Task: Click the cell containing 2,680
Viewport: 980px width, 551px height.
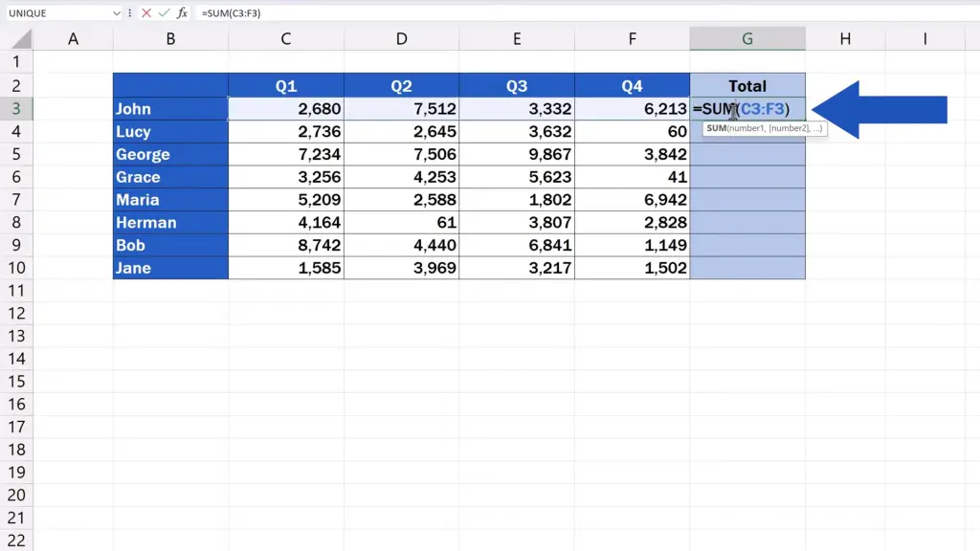Action: (x=286, y=109)
